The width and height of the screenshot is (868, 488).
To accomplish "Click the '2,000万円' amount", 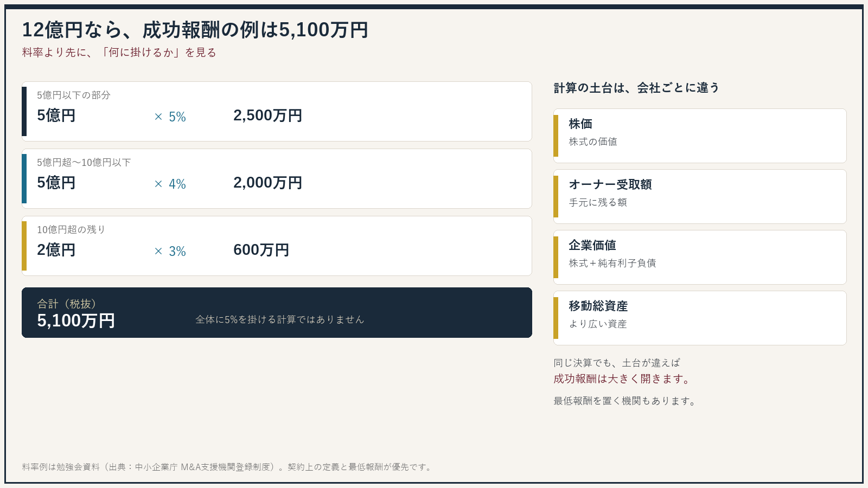I will [267, 183].
